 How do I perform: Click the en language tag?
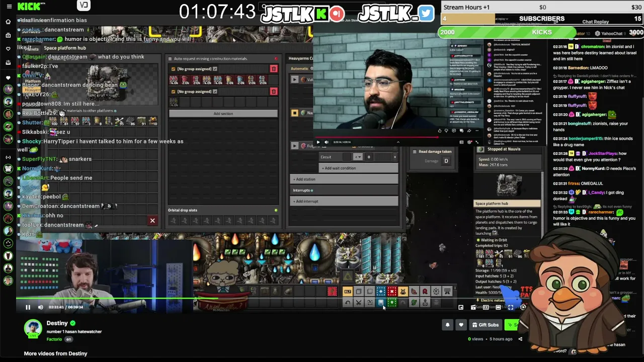click(69, 339)
